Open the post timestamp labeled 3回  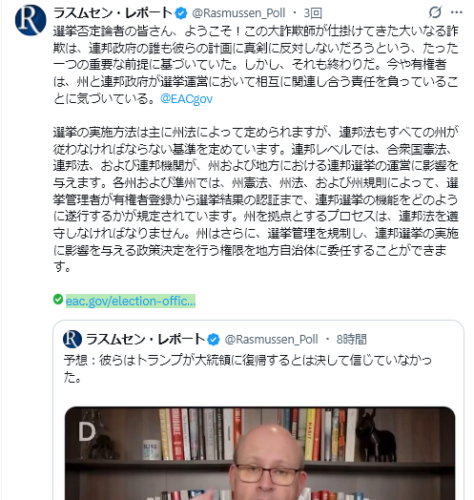[x=313, y=13]
